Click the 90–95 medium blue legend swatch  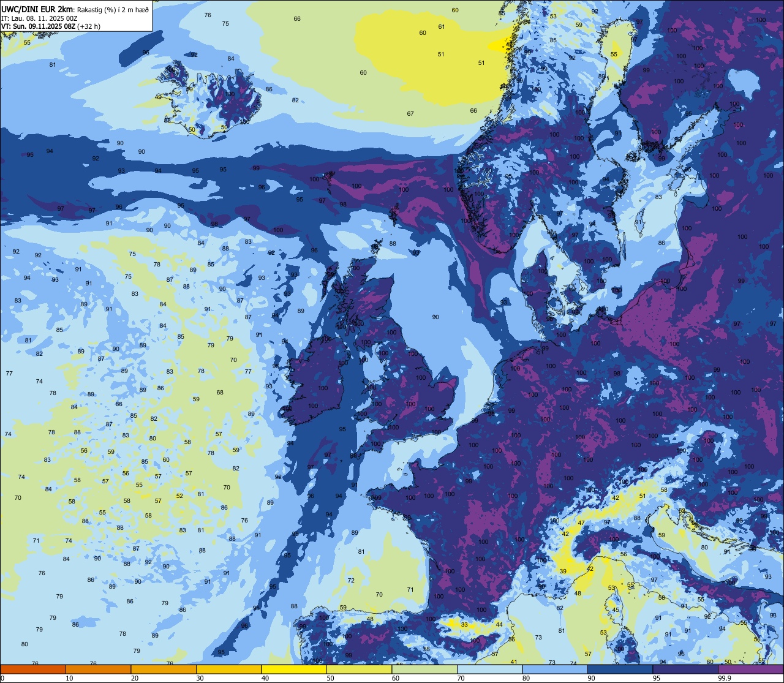click(620, 669)
